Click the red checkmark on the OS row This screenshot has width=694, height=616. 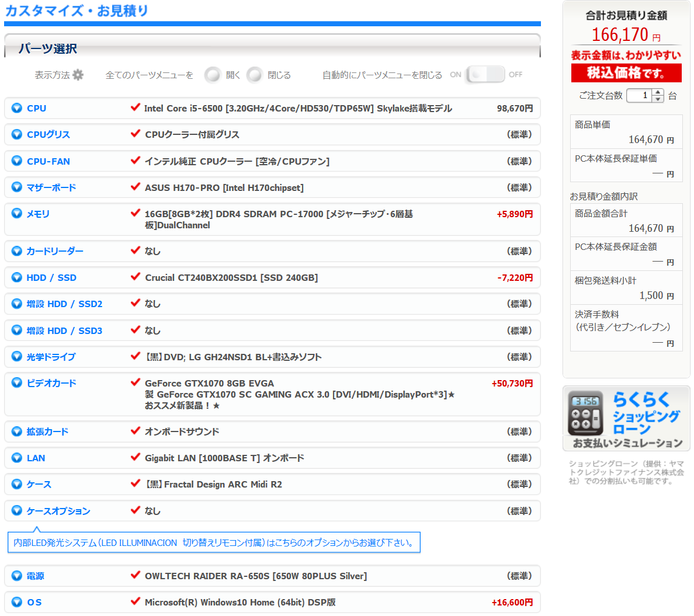[x=136, y=601]
